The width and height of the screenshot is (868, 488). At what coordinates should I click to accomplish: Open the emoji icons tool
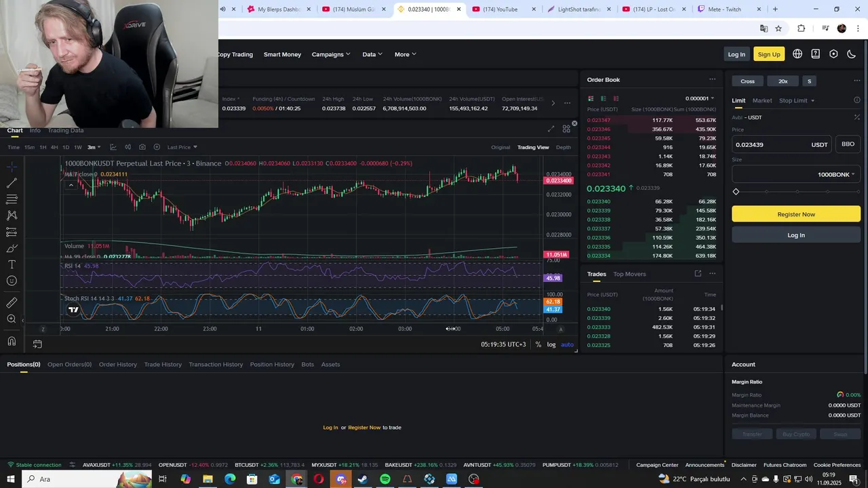click(12, 281)
